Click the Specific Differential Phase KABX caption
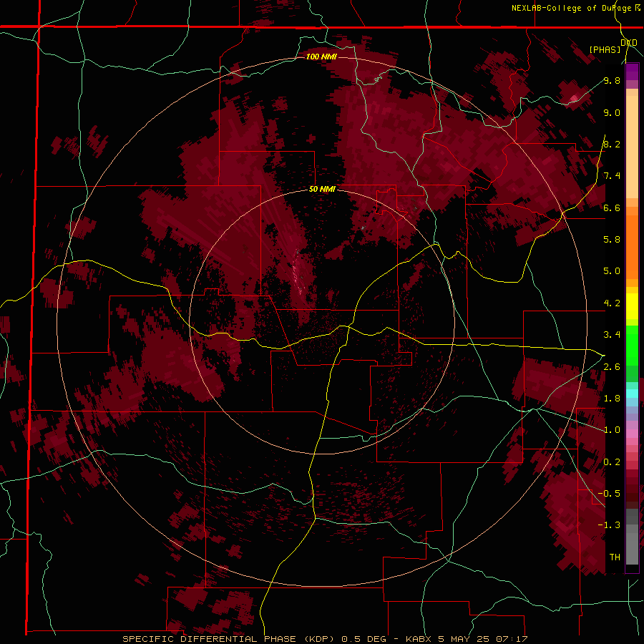This screenshot has width=644, height=644. tap(325, 639)
